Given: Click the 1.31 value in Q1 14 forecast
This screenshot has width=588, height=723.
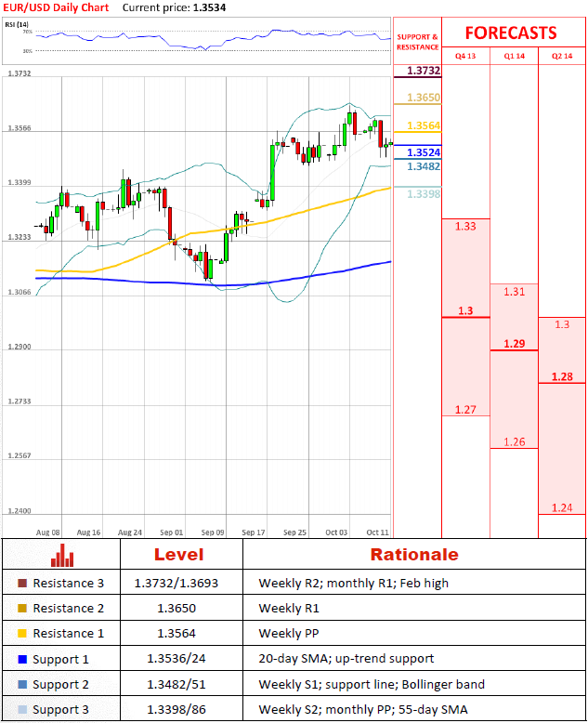Looking at the screenshot, I should pyautogui.click(x=515, y=292).
